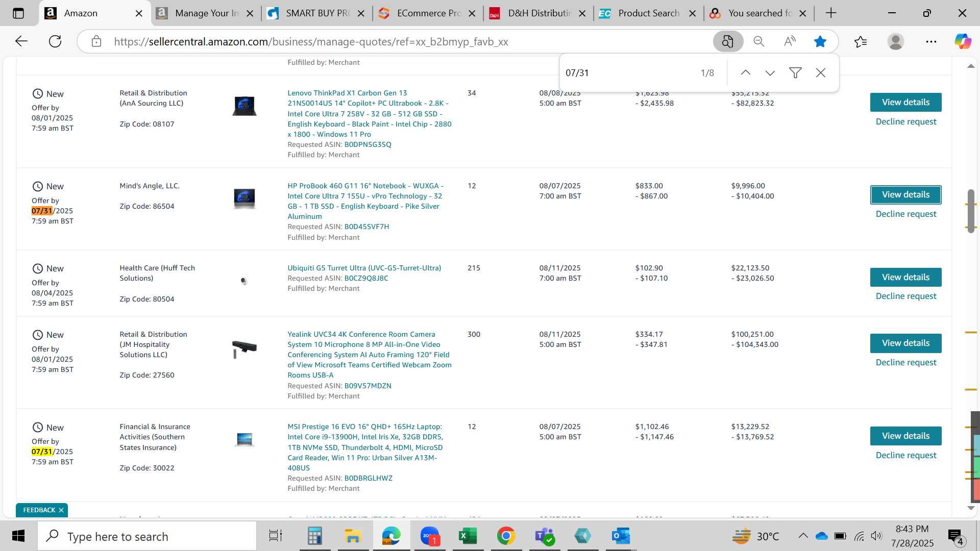Open ASIN B0DPN5G3SQ link
This screenshot has height=551, width=980.
367,144
